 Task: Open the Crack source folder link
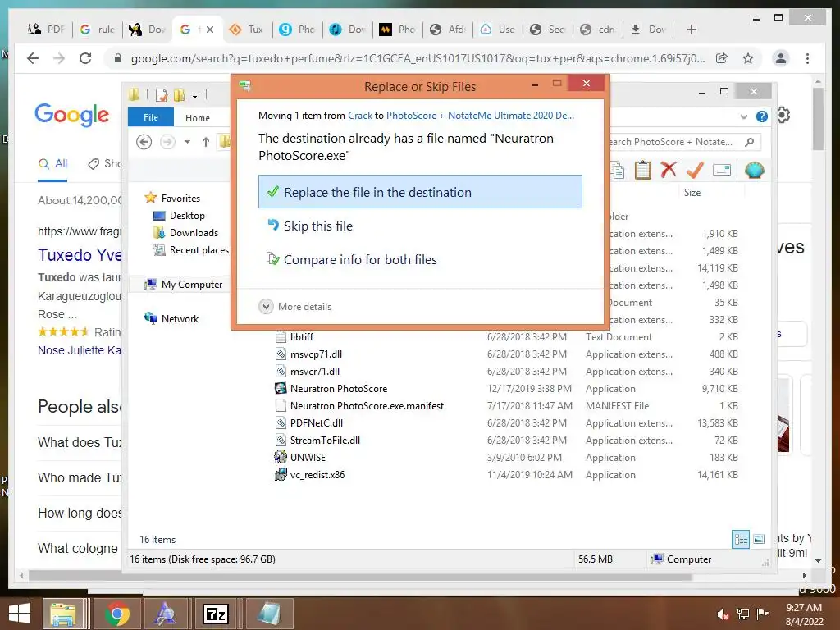359,115
